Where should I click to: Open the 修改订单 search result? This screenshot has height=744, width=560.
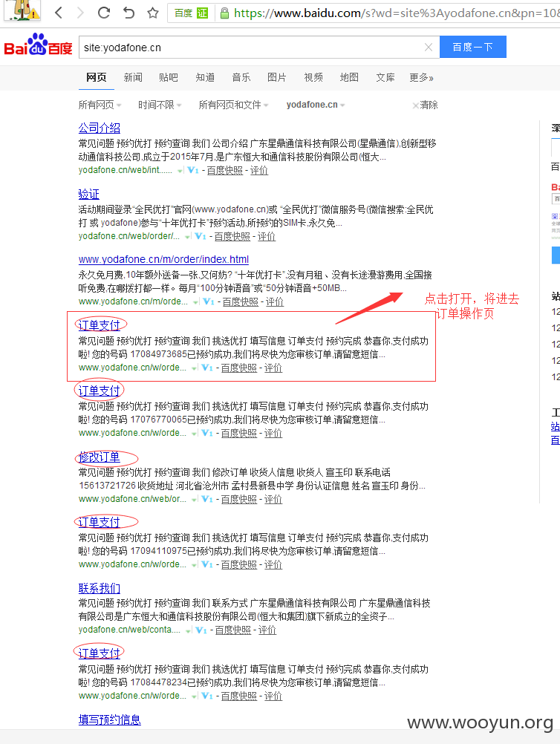(100, 457)
